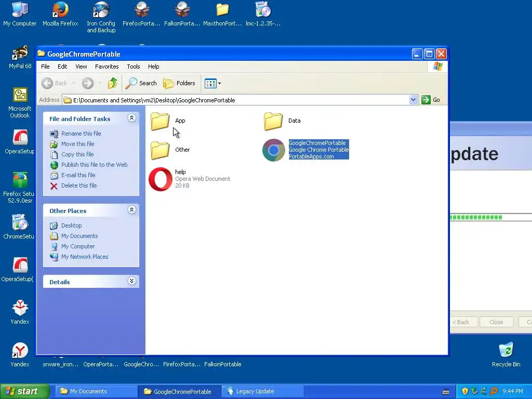Open the Other folder

pos(160,150)
